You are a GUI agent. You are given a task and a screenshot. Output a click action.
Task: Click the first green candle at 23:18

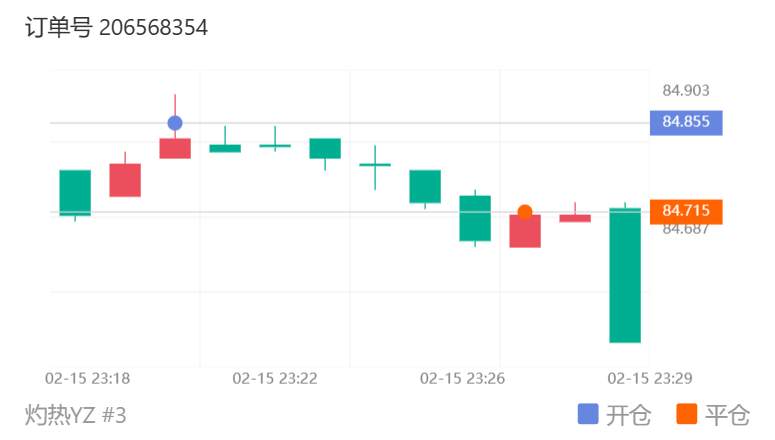(x=75, y=193)
